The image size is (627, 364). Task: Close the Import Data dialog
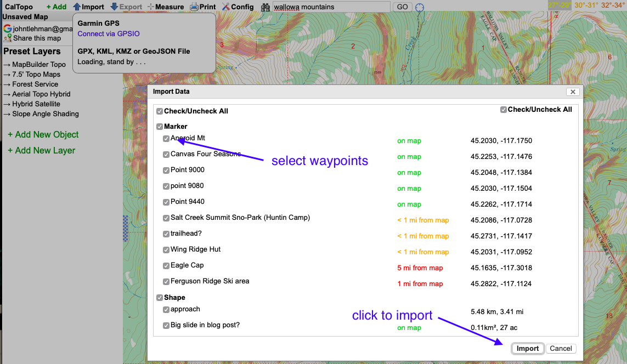point(573,92)
